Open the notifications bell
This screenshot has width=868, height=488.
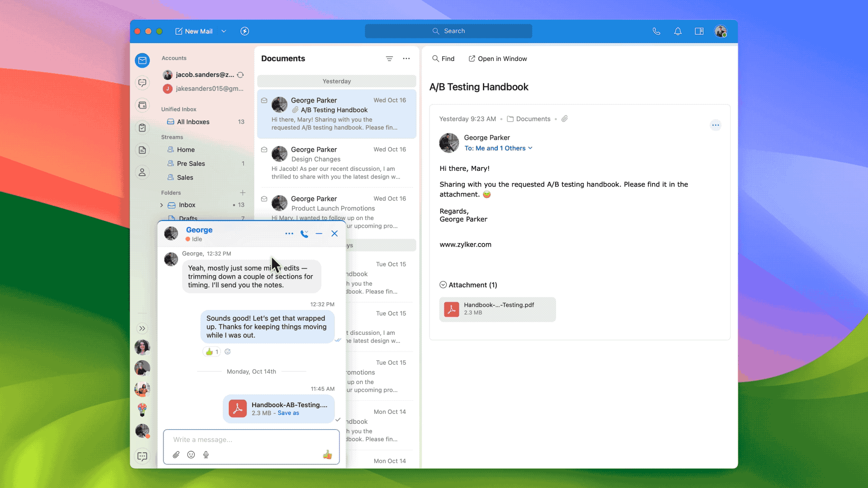click(x=678, y=31)
